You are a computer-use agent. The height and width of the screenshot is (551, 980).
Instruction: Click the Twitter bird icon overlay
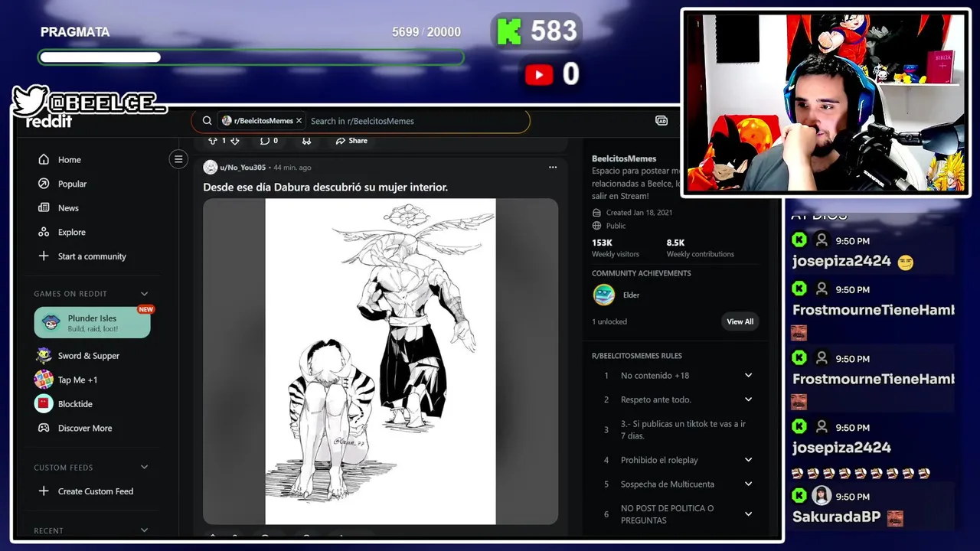[x=31, y=99]
